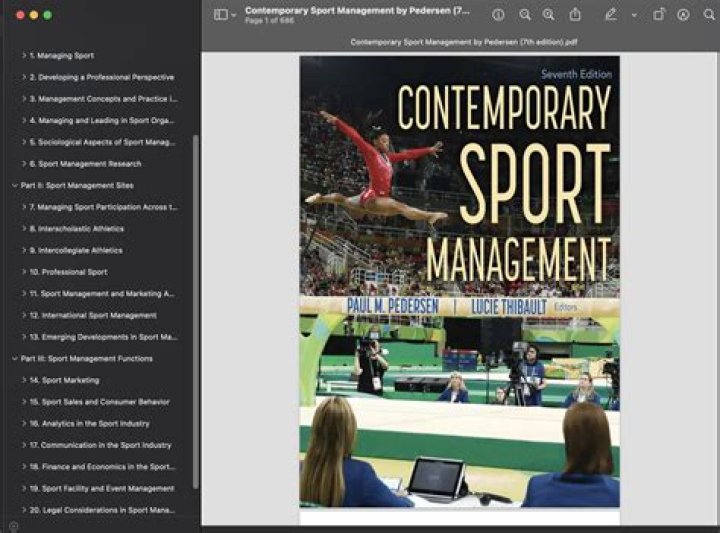The height and width of the screenshot is (533, 720).
Task: Collapse Part III: Sport Management Functions
Action: pyautogui.click(x=15, y=358)
